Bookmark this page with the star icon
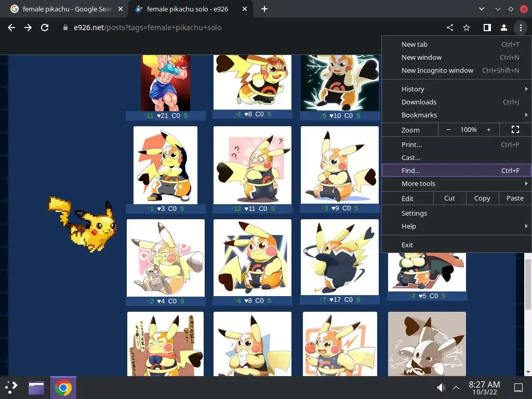The width and height of the screenshot is (532, 399). tap(467, 28)
